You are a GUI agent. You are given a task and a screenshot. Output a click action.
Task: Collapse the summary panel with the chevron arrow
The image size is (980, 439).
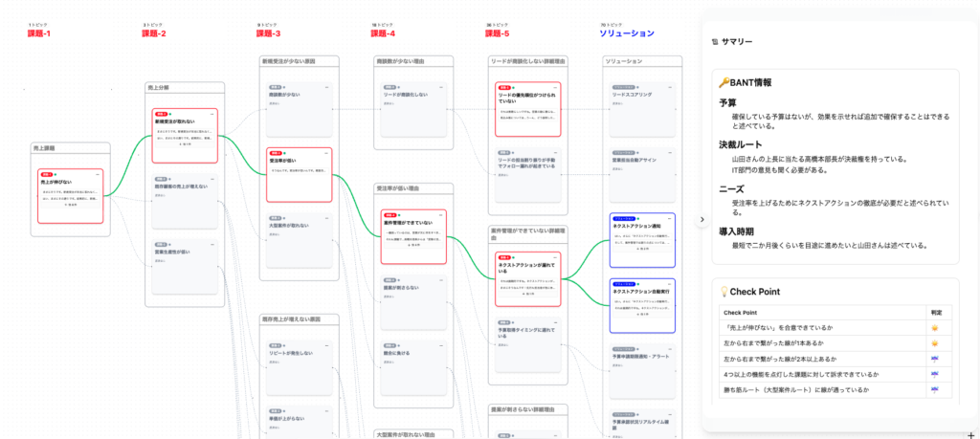[702, 219]
